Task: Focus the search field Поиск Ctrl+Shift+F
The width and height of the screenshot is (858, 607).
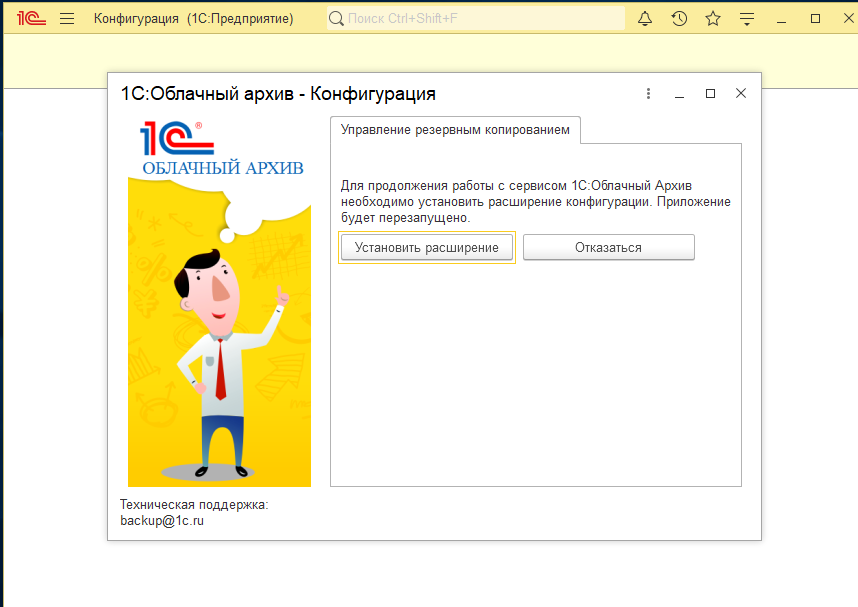Action: pyautogui.click(x=476, y=19)
